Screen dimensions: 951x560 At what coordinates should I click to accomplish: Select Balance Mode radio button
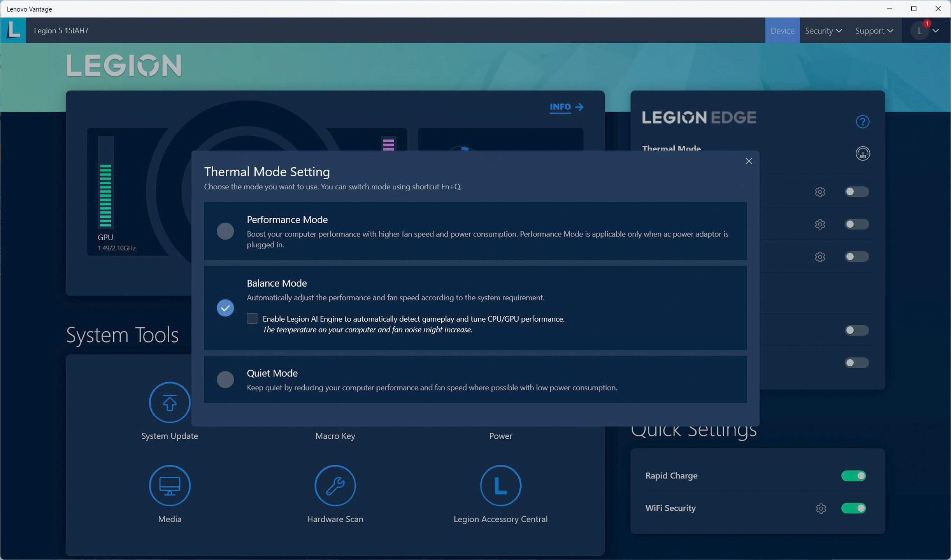[225, 308]
